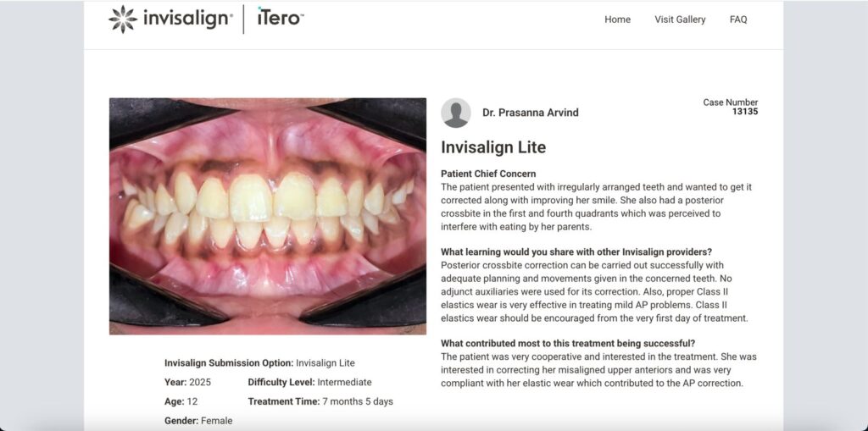Click the Invisalign Submission Option label
The width and height of the screenshot is (868, 431).
click(x=229, y=363)
